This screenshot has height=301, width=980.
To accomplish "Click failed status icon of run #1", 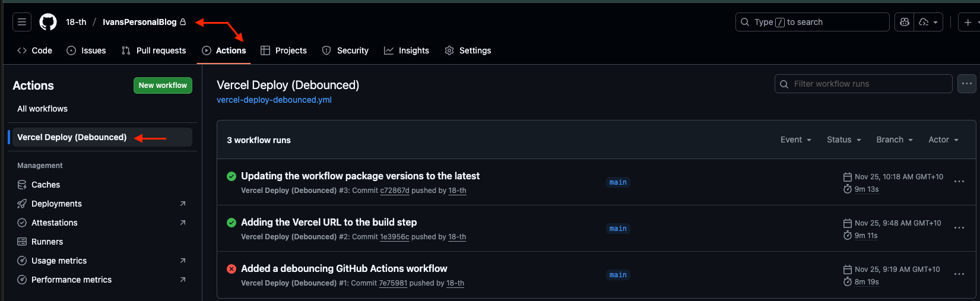I will [x=231, y=269].
